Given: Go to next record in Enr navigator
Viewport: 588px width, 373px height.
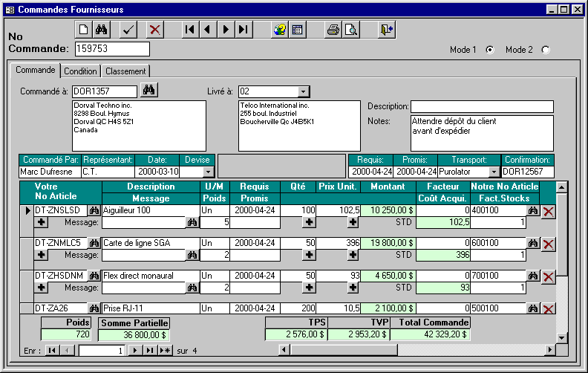Looking at the screenshot, I should [135, 351].
